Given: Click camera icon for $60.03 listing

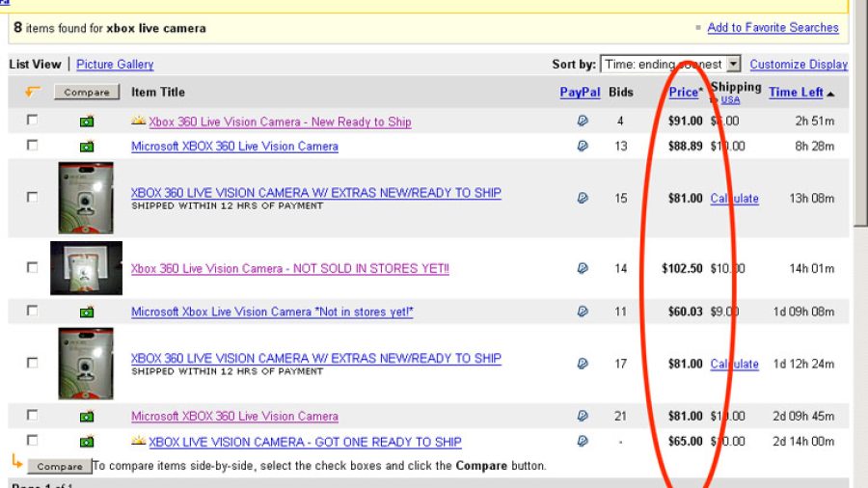Looking at the screenshot, I should (x=87, y=312).
